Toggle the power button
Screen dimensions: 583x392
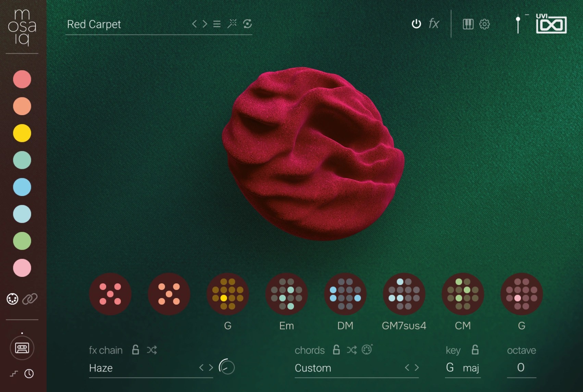416,24
